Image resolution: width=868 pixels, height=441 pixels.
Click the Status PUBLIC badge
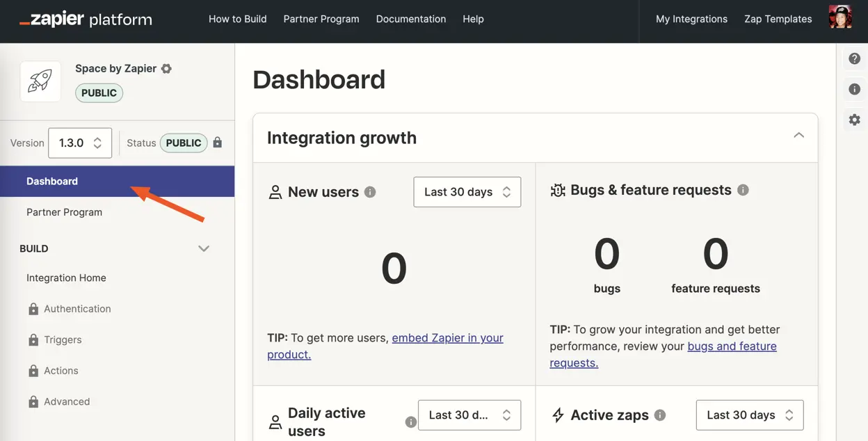[x=184, y=143]
